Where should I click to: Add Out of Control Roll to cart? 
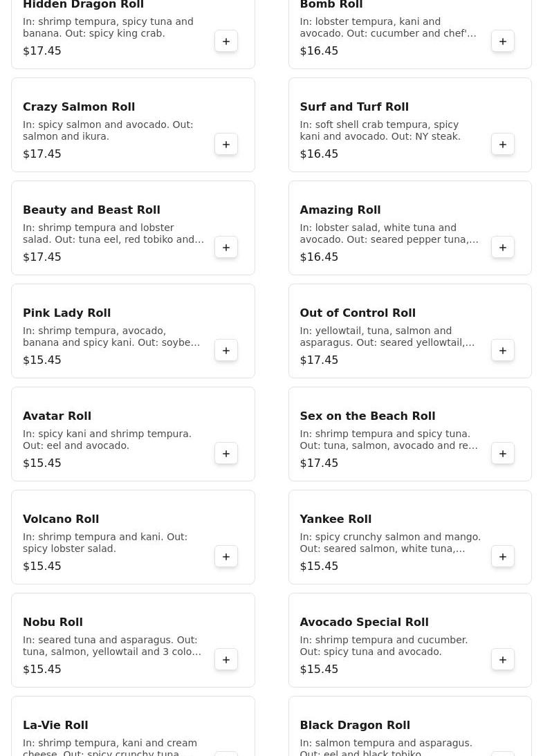503,351
